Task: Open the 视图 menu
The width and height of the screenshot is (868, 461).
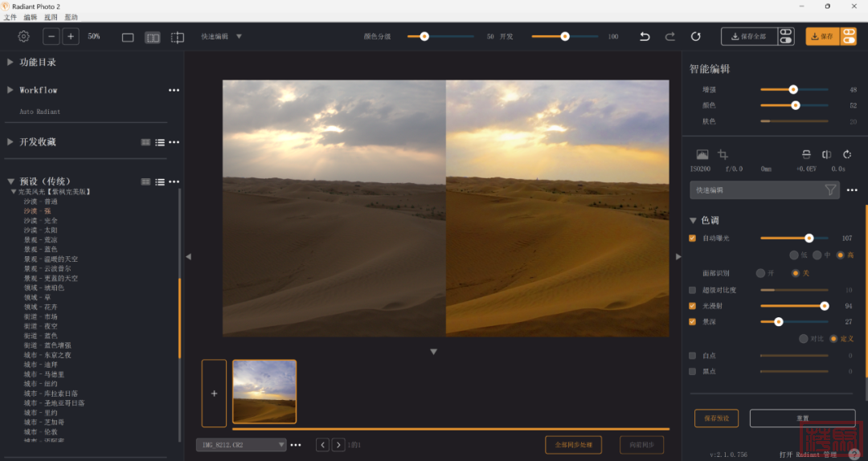Action: [x=51, y=17]
